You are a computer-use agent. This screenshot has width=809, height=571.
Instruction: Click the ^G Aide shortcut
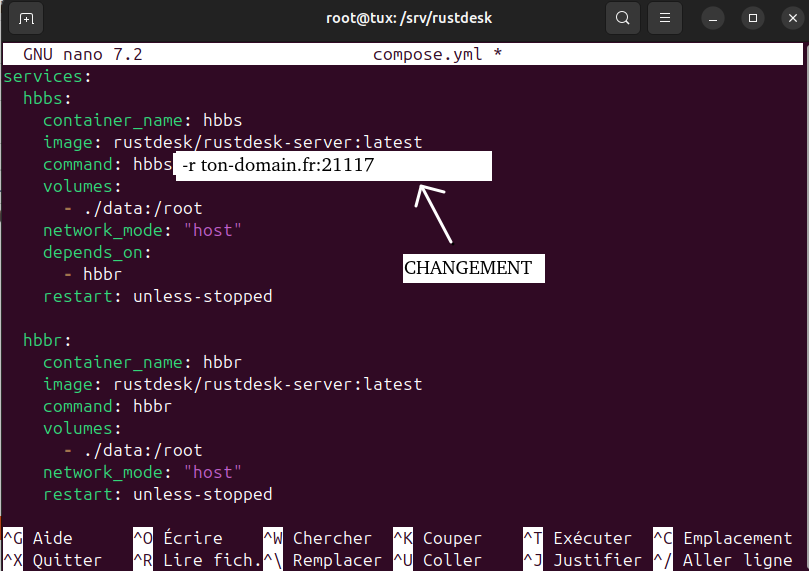(x=38, y=538)
